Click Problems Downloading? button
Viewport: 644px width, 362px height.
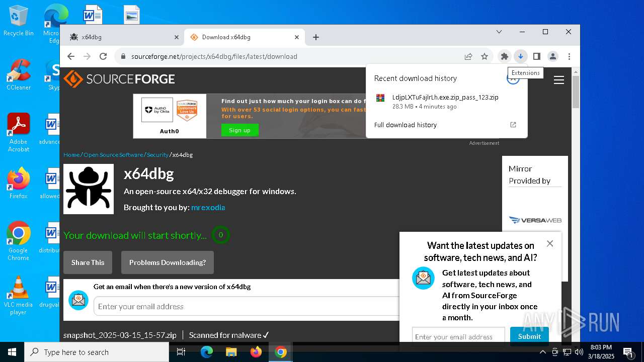(168, 262)
